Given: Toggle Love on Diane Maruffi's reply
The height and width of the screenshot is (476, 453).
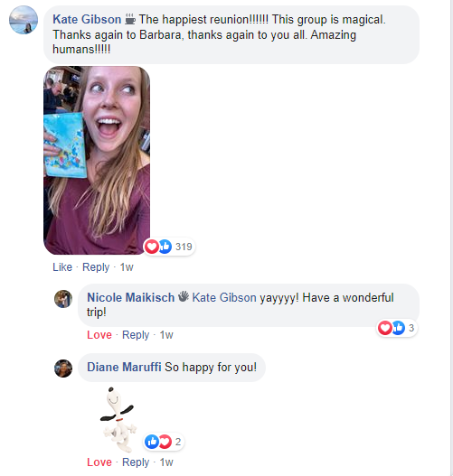Looking at the screenshot, I should (99, 462).
